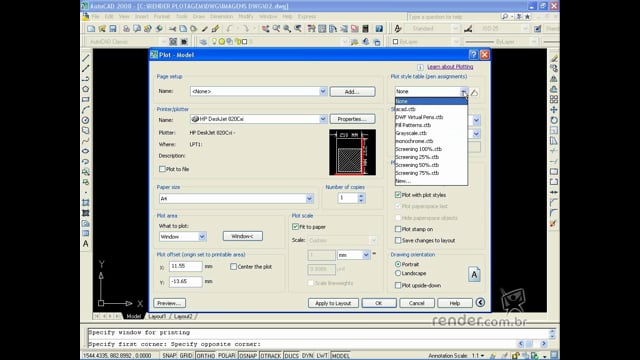Choose Screening 50%.ctb from the list
640x360 pixels.
tap(431, 165)
